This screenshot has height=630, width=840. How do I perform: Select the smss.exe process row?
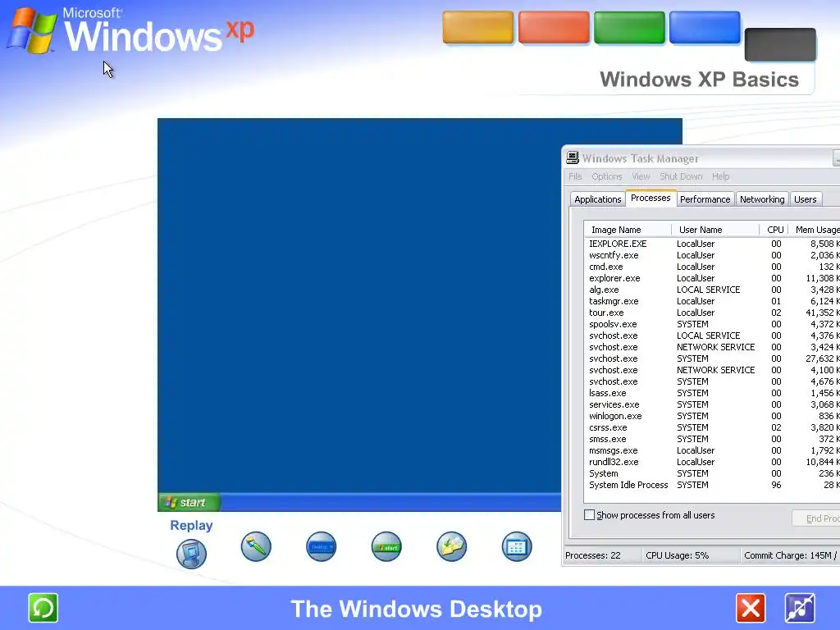tap(712, 440)
